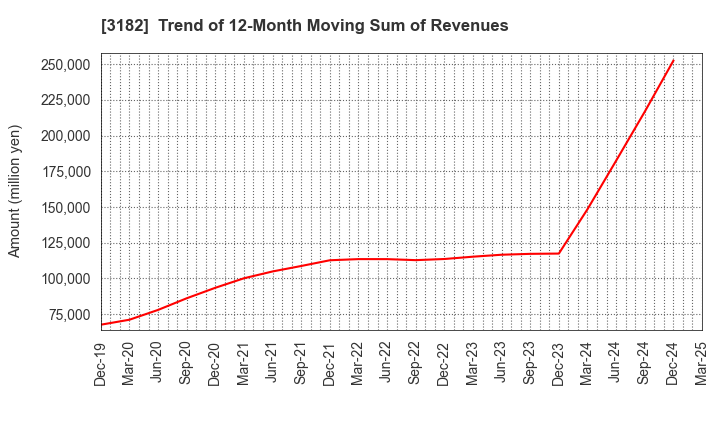Image resolution: width=720 pixels, height=440 pixels.
Task: Click the 'Jun-21' x-axis label
Action: 272,362
